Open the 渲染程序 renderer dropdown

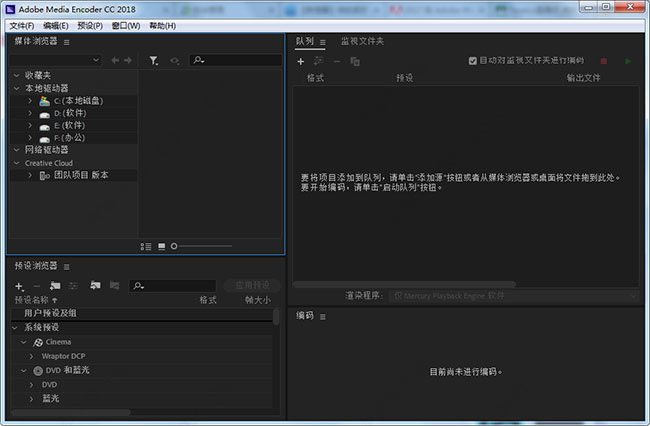(513, 296)
